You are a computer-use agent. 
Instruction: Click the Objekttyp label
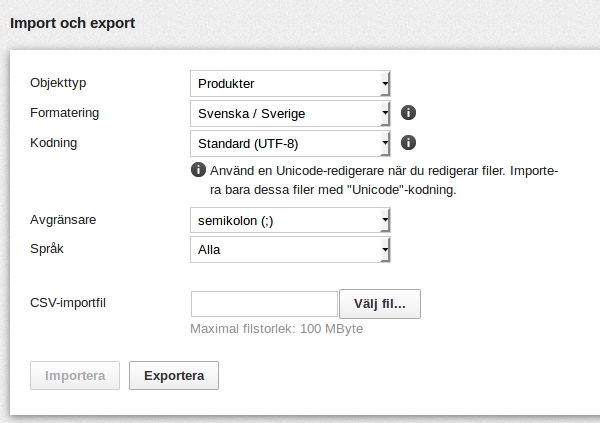[x=58, y=83]
